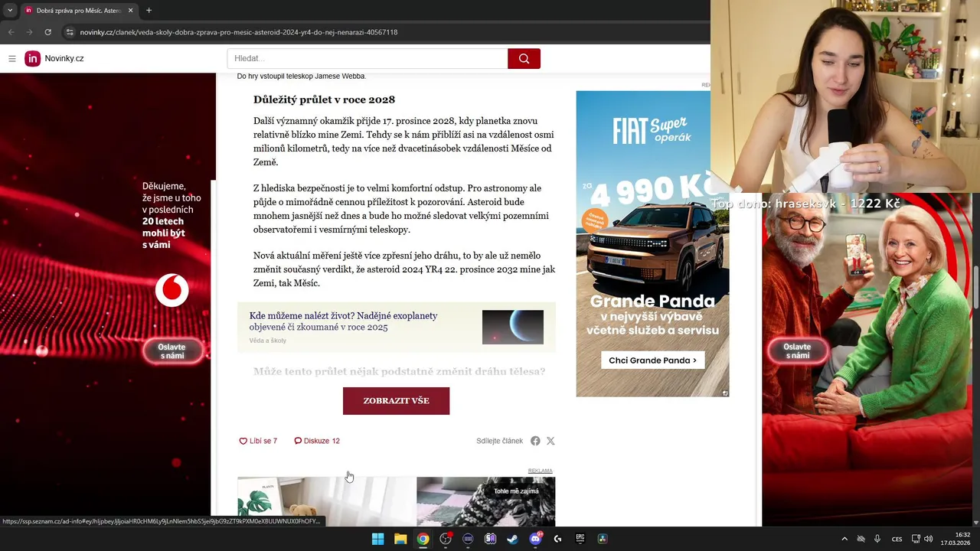Click the browser forward arrow
The image size is (980, 551).
pyautogui.click(x=29, y=32)
